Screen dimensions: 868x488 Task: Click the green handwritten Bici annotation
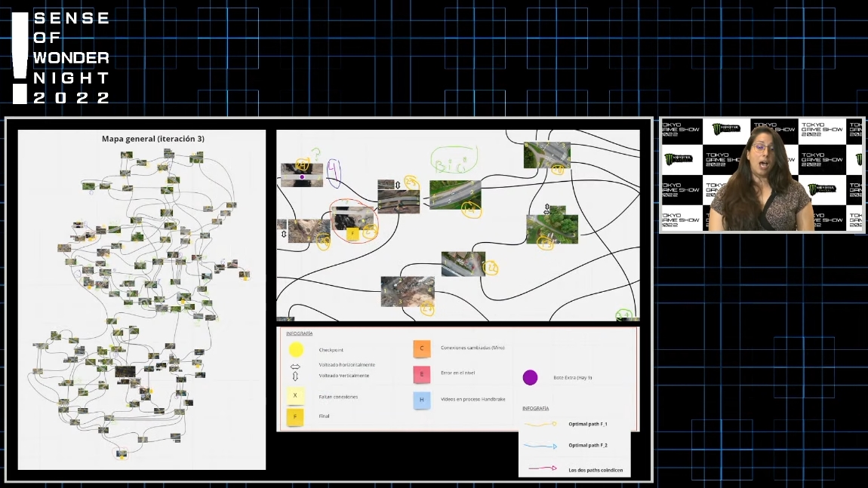tap(454, 160)
